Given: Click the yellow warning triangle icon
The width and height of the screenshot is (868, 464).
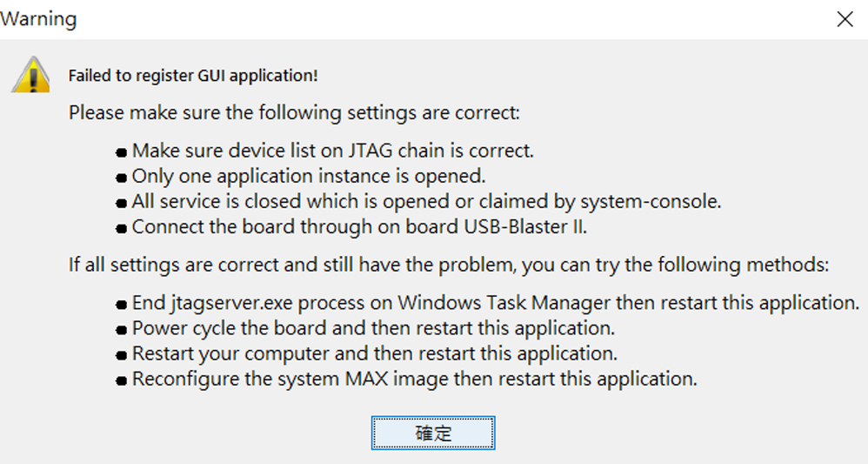Looking at the screenshot, I should 30,76.
